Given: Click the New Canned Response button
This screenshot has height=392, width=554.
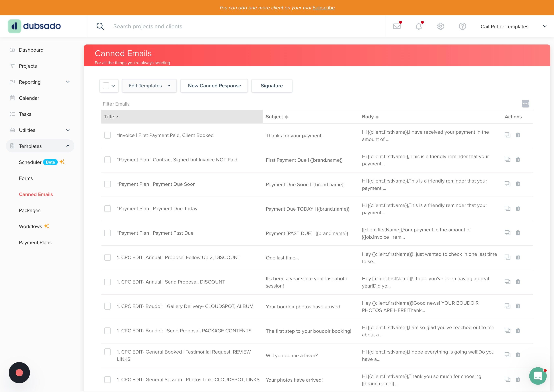Looking at the screenshot, I should (214, 86).
